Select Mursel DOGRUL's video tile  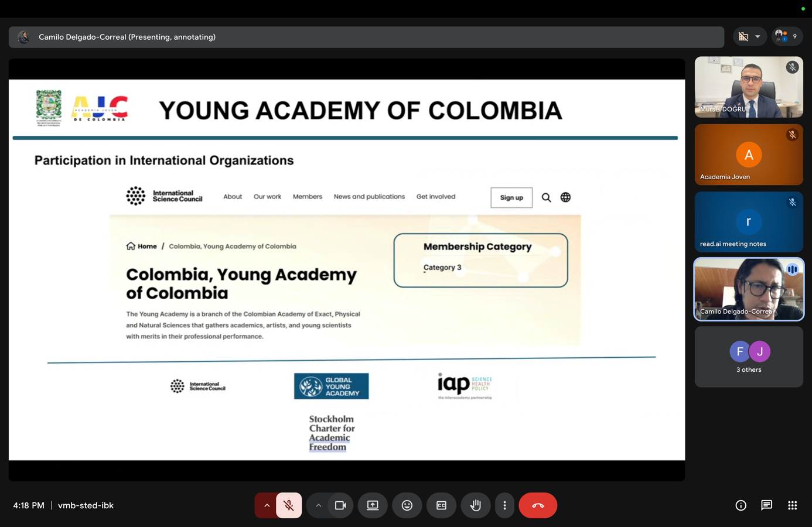pos(748,87)
